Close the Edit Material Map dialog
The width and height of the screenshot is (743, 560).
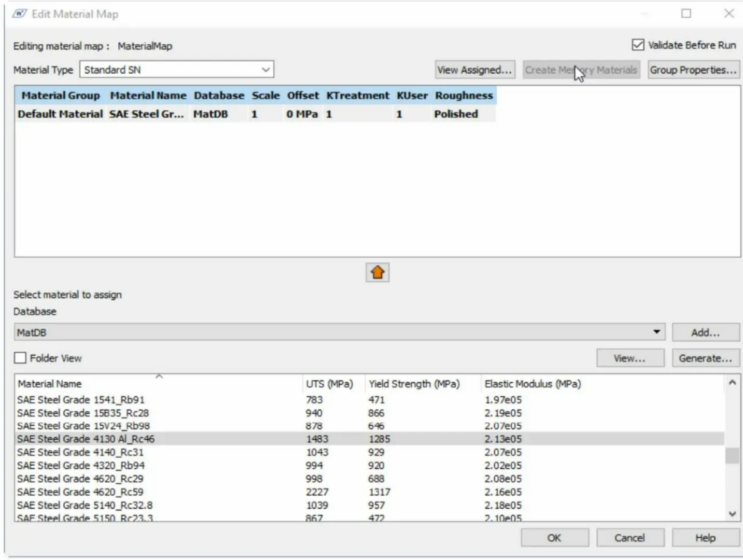(728, 13)
